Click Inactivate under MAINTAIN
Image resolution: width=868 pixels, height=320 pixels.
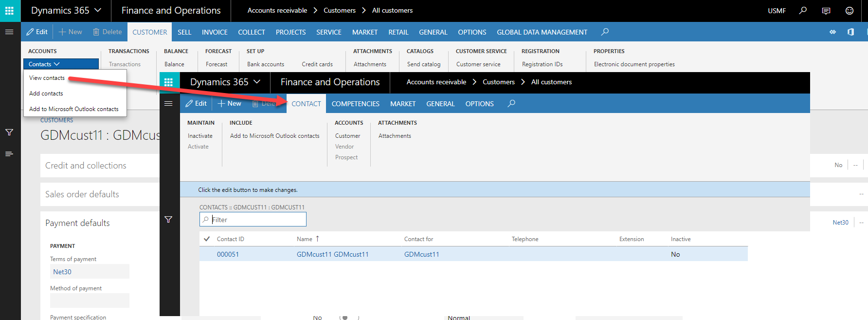(x=200, y=136)
